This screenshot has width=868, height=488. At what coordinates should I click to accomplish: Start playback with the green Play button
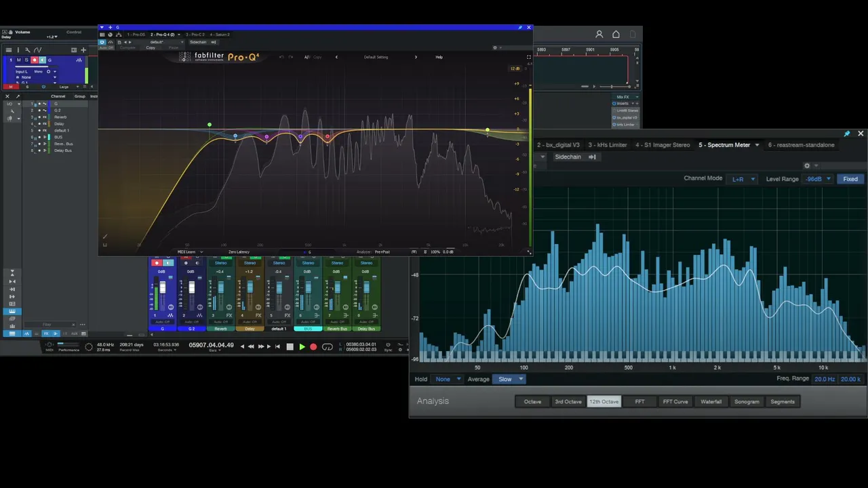pos(302,346)
